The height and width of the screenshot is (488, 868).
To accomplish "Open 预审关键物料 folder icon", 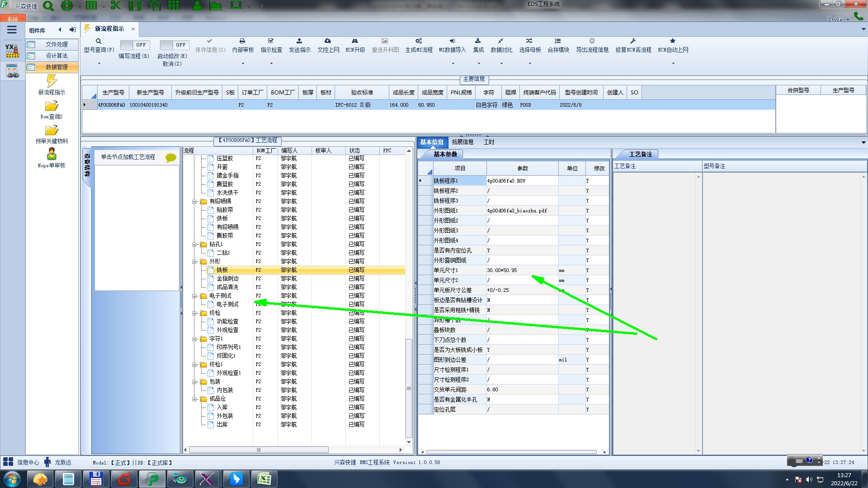I will click(52, 131).
